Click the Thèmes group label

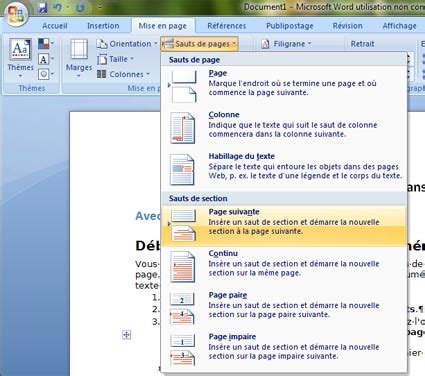(x=32, y=88)
